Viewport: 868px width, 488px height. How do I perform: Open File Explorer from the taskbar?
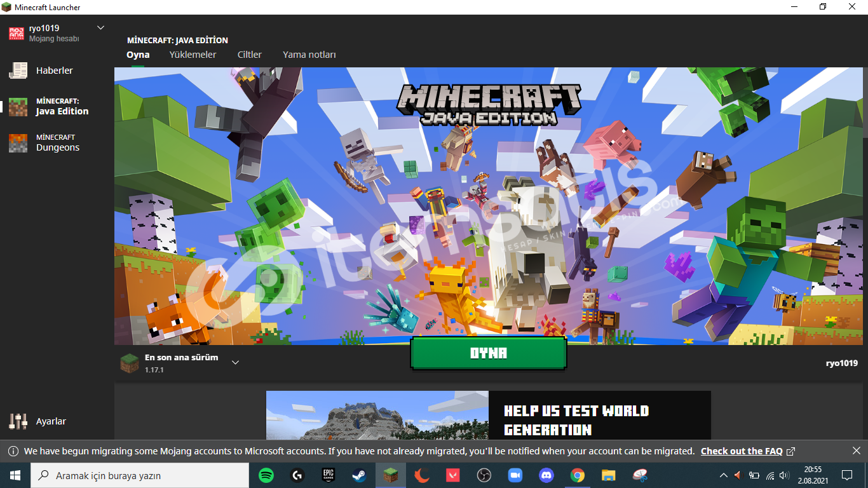tap(608, 475)
